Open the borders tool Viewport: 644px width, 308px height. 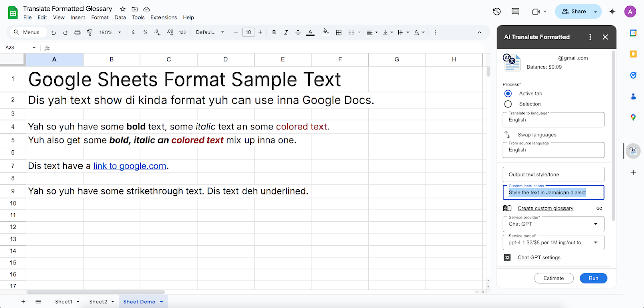(339, 32)
